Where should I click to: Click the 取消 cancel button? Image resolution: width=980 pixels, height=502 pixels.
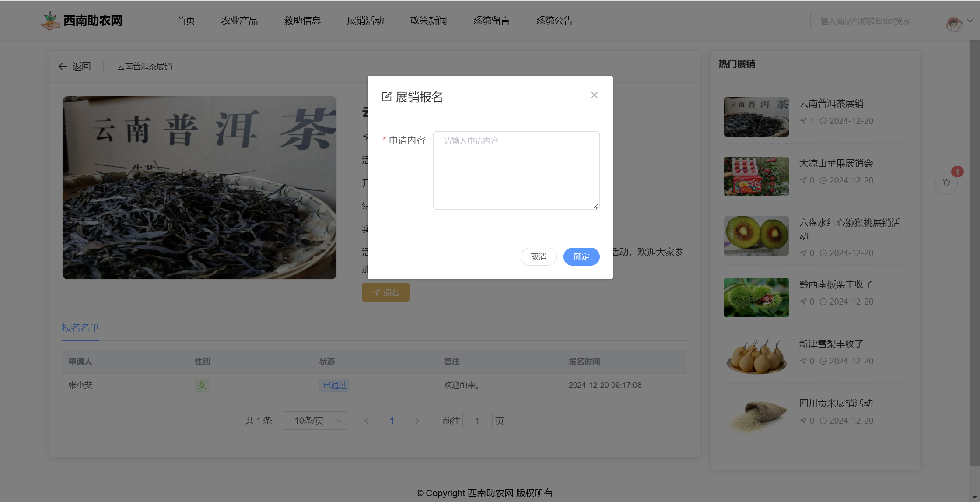tap(538, 256)
